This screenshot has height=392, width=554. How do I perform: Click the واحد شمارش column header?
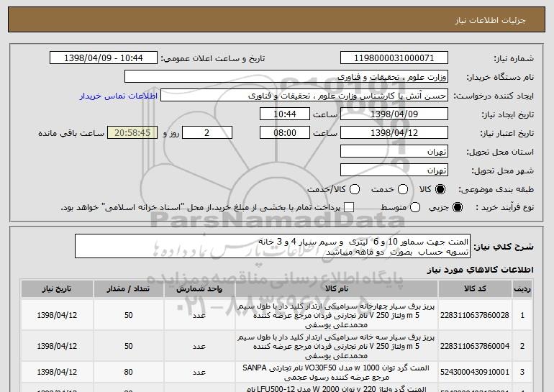pos(199,289)
